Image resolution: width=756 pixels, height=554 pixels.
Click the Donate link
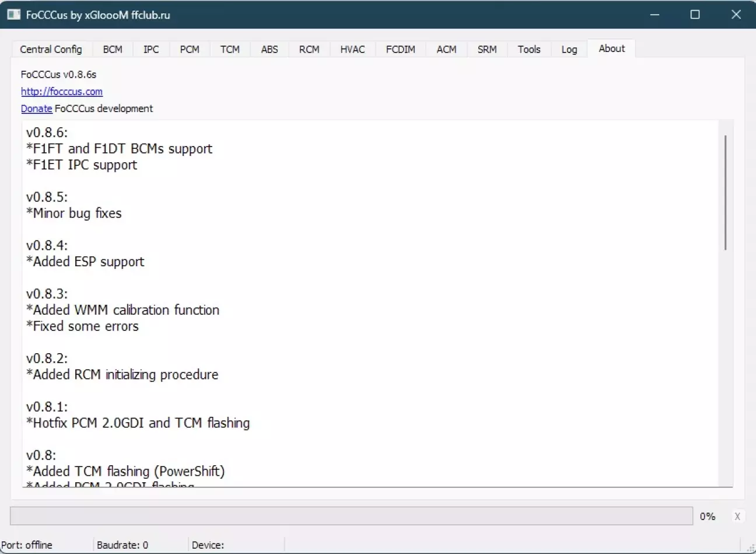tap(36, 109)
